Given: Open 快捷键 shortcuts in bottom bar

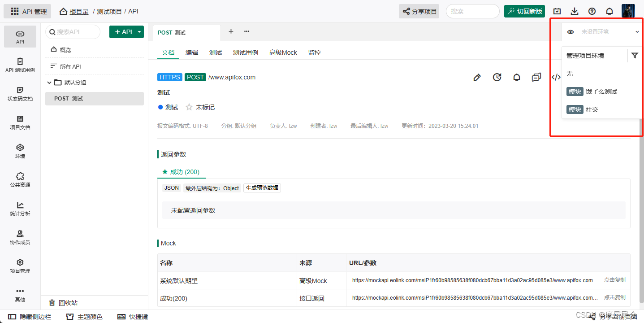Looking at the screenshot, I should [x=133, y=317].
